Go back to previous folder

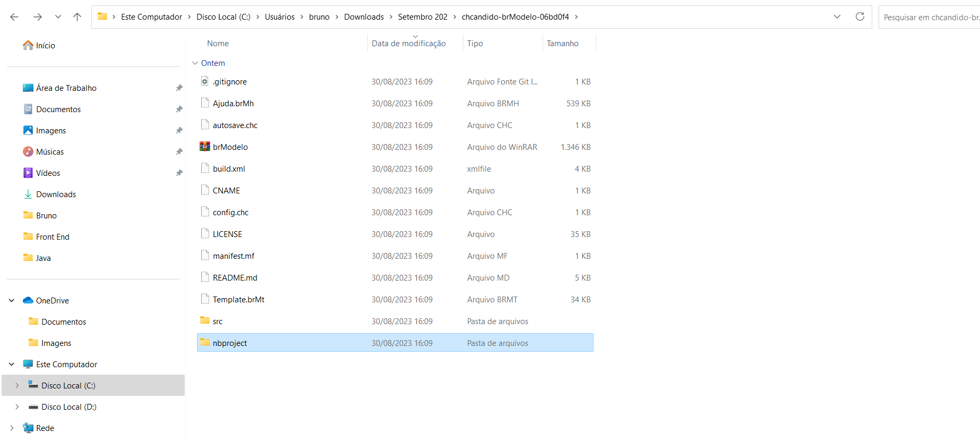[14, 17]
